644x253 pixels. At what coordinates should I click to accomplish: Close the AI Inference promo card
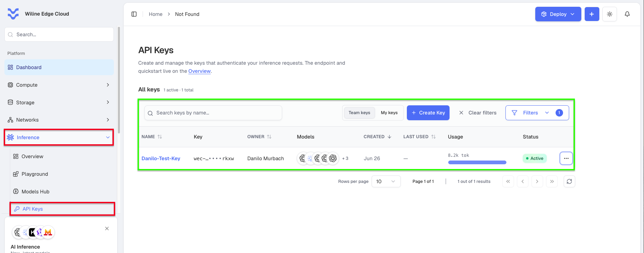coord(107,229)
